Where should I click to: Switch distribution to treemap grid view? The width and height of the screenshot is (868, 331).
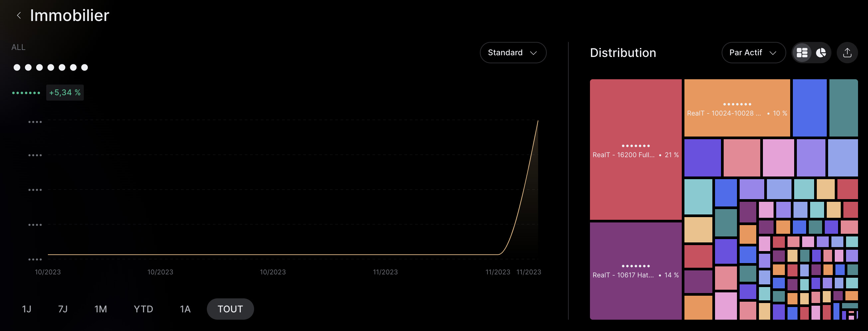coord(801,53)
